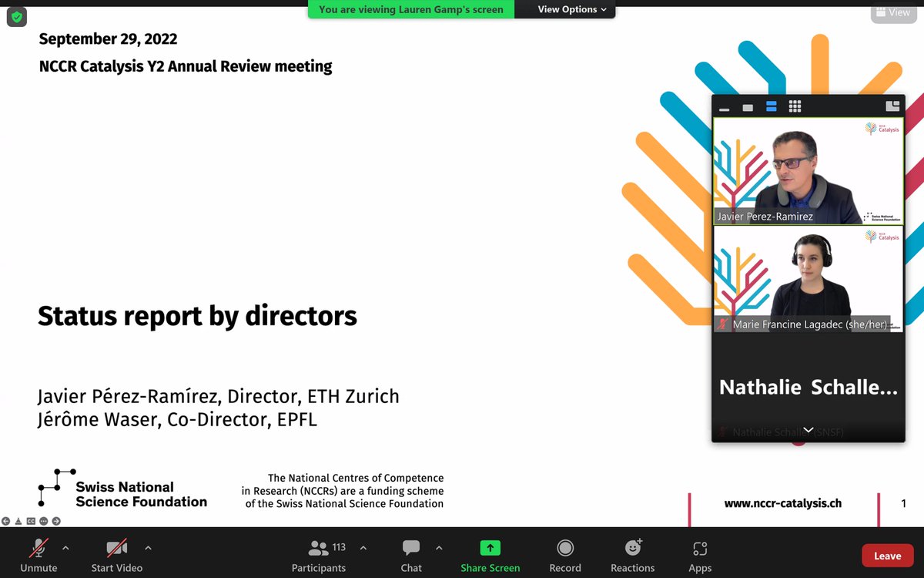Expand more video thumbnails with the down chevron
Screen dimensions: 924x578
(808, 430)
